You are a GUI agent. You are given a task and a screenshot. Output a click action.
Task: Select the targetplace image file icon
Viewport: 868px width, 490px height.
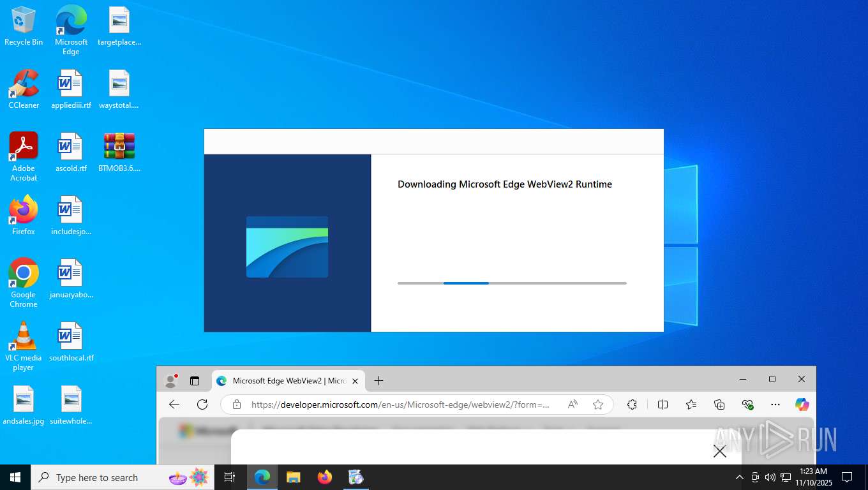pos(119,26)
